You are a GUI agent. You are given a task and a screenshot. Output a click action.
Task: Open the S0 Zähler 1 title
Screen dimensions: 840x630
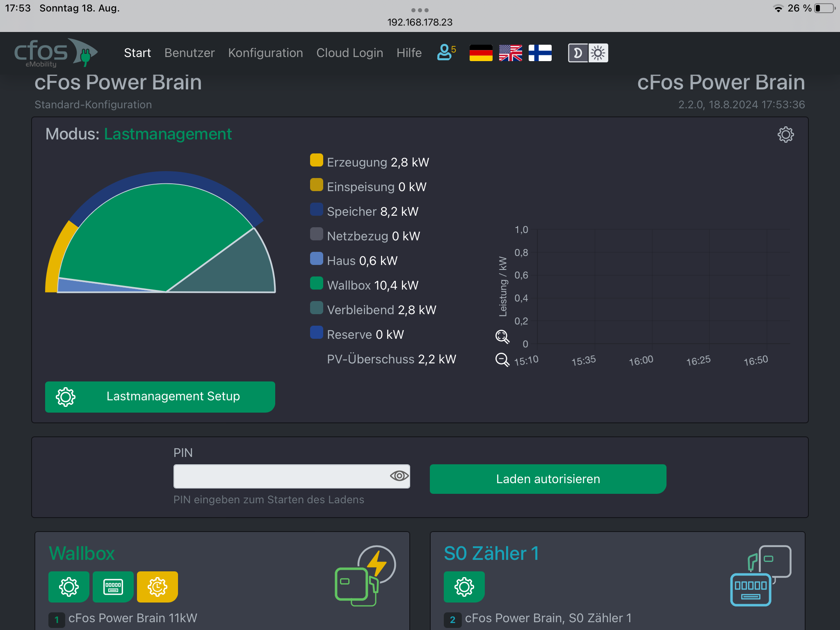(491, 553)
